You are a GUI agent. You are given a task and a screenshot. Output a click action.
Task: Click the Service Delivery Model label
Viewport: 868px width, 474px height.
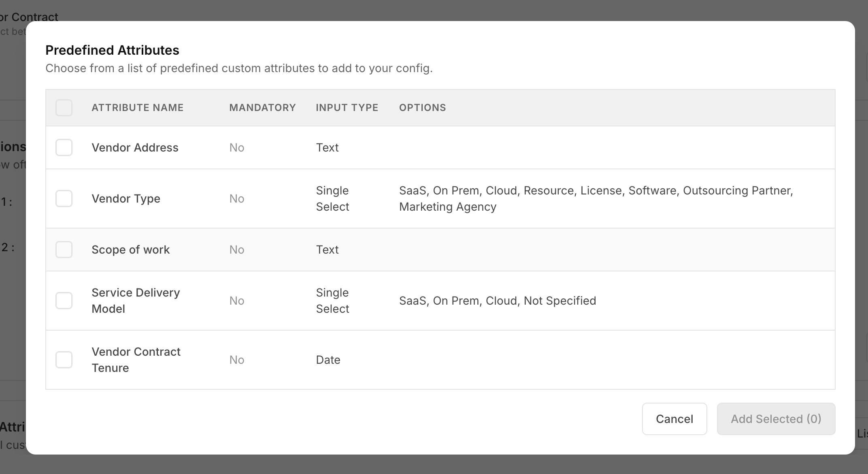pyautogui.click(x=135, y=301)
